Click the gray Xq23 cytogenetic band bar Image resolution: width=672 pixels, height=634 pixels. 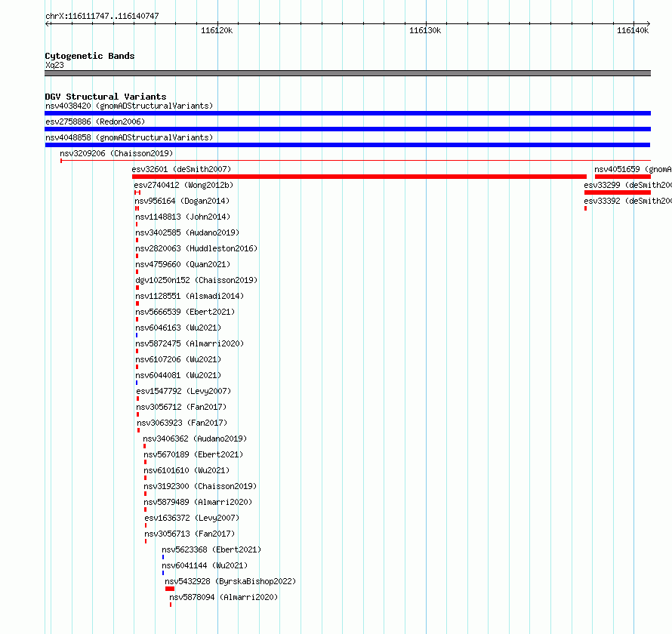coord(347,73)
